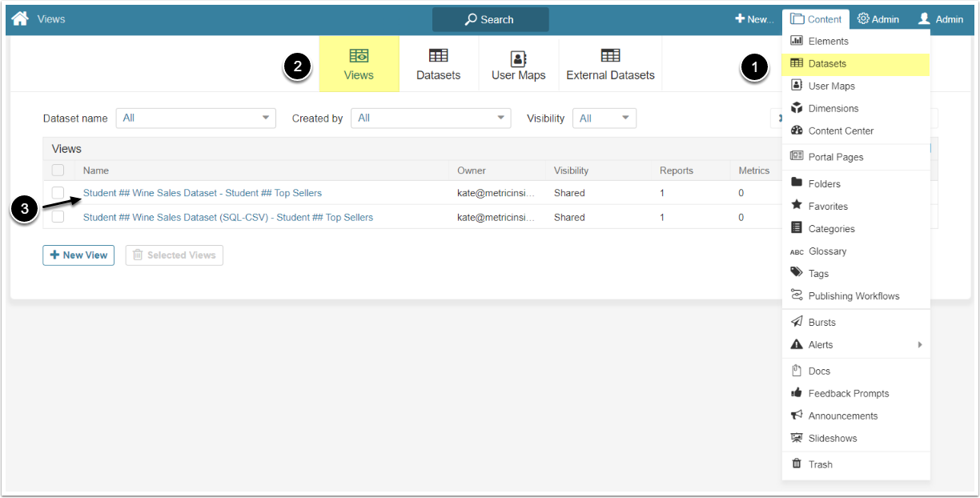Click the Home icon in top bar
The image size is (980, 498).
point(20,18)
